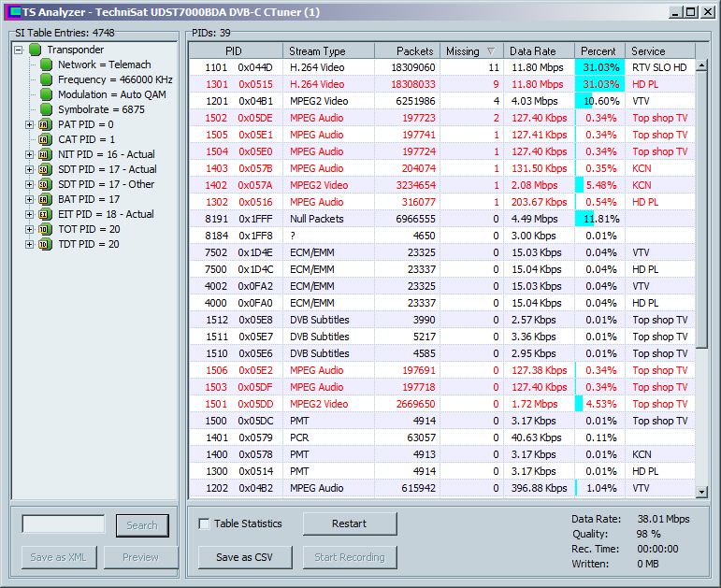Click the PID list scroll-up arrow
The image size is (721, 588).
(701, 65)
